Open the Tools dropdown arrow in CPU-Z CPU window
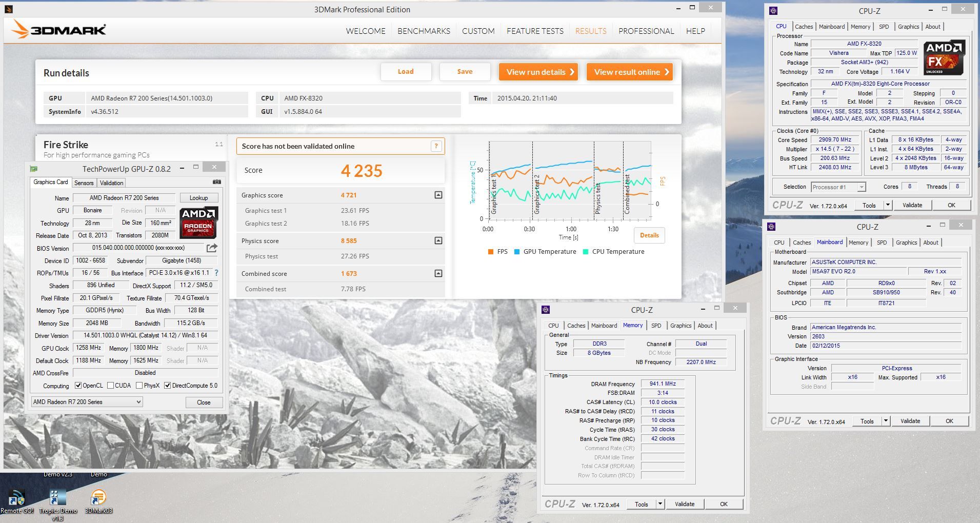Viewport: 980px width, 523px height. click(x=888, y=205)
